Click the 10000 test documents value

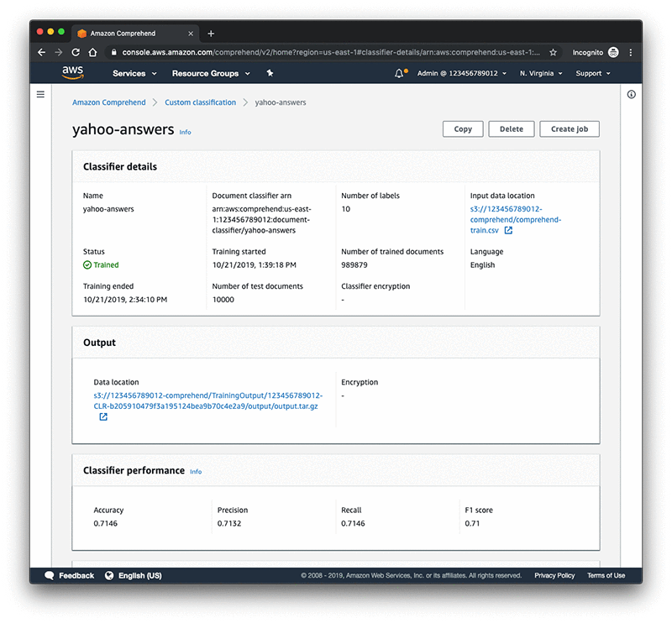(x=223, y=300)
